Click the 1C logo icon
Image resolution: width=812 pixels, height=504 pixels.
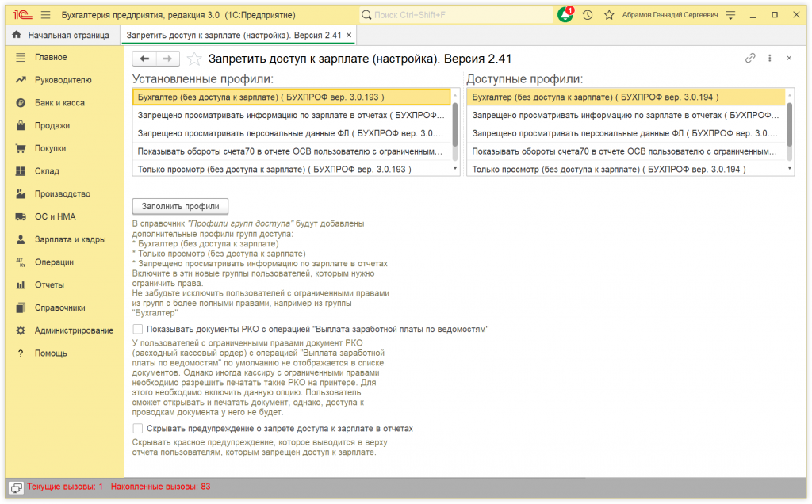coord(22,15)
